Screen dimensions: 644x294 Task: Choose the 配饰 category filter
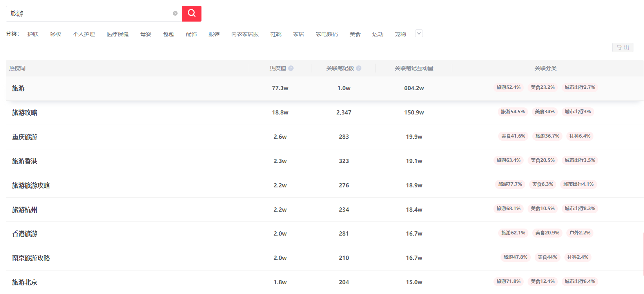[x=191, y=34]
